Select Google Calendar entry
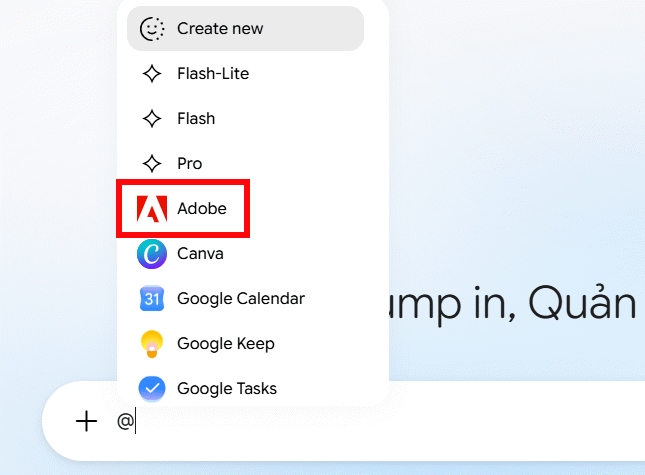Image resolution: width=645 pixels, height=475 pixels. 245,299
